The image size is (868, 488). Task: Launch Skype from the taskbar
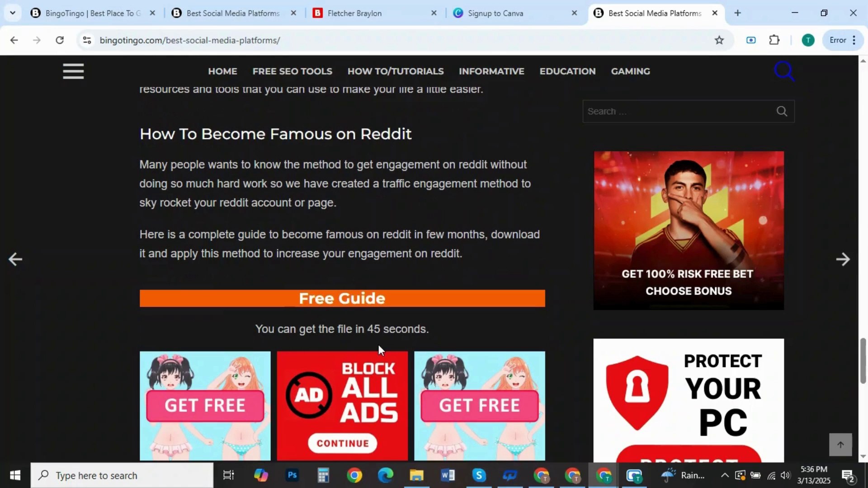(479, 475)
